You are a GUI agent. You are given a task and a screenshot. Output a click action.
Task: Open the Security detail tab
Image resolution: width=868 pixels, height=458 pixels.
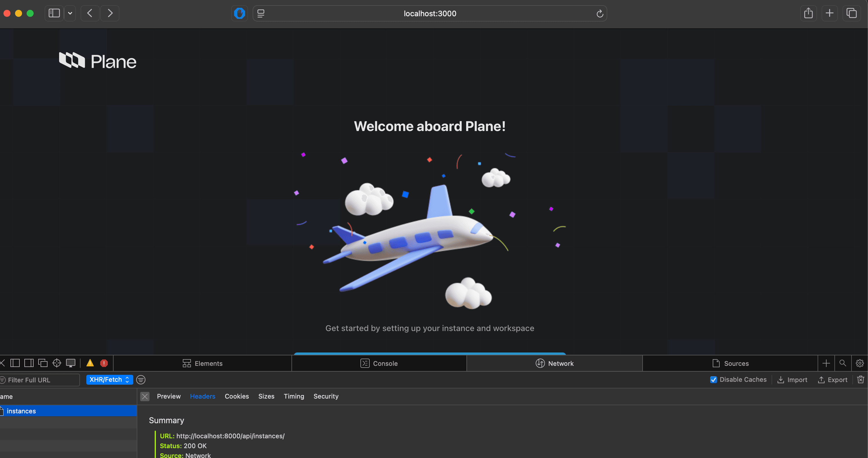click(326, 396)
